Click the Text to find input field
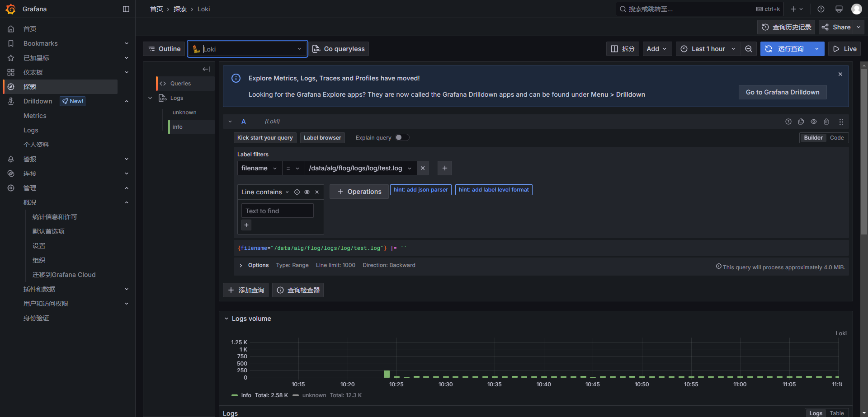Screen dimensions: 868x417 (277, 211)
